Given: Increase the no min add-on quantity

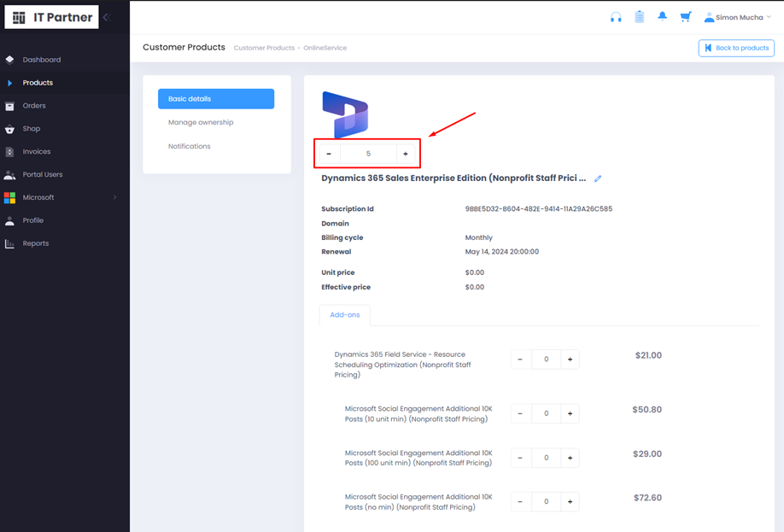Looking at the screenshot, I should pos(570,501).
